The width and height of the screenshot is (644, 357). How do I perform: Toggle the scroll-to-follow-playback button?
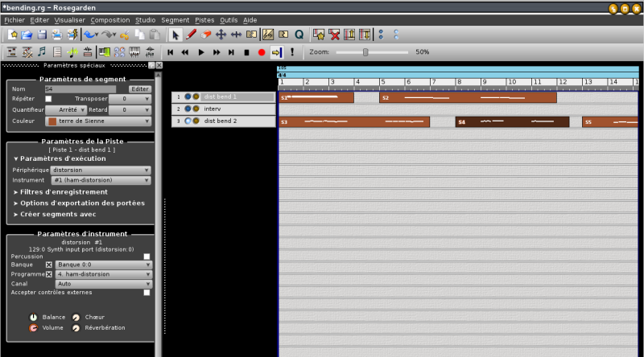[276, 52]
